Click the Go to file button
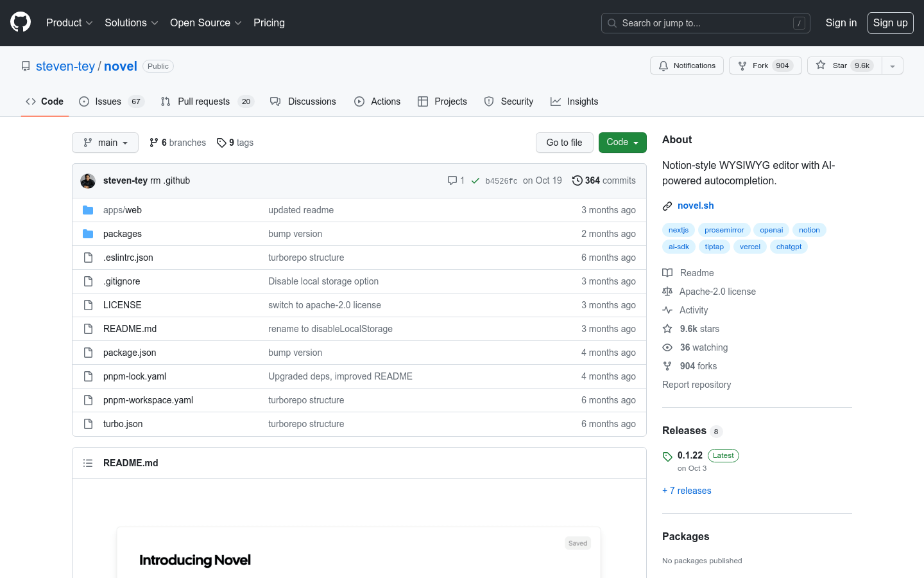The height and width of the screenshot is (578, 924). pyautogui.click(x=564, y=143)
